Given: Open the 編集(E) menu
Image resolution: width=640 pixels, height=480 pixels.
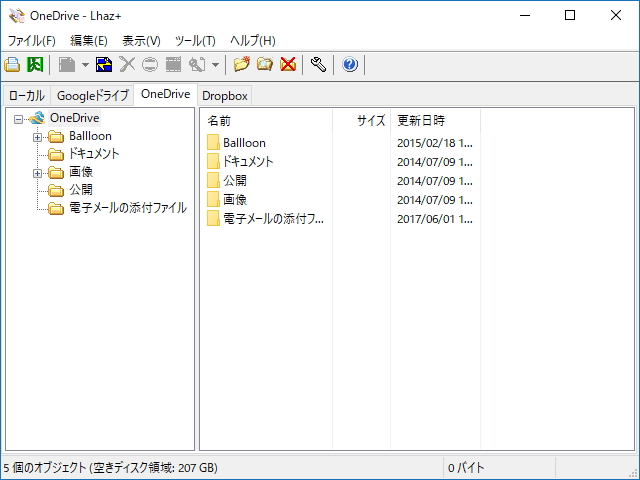Looking at the screenshot, I should point(89,40).
